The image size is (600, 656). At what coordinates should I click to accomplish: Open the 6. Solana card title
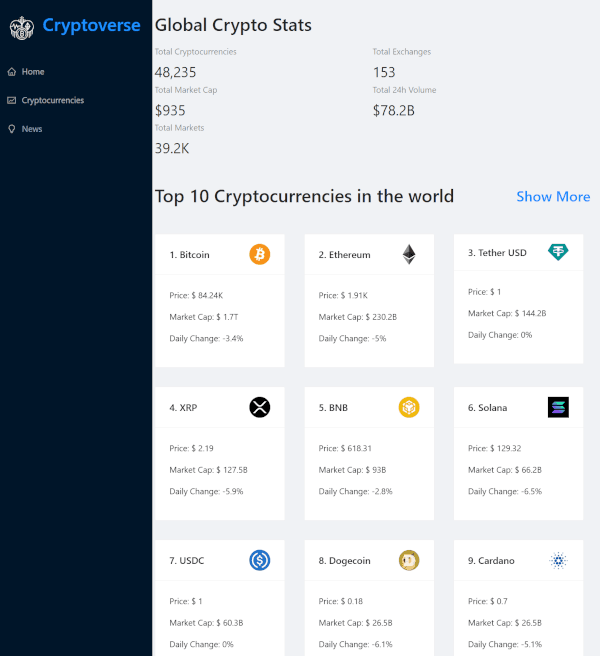click(x=487, y=407)
